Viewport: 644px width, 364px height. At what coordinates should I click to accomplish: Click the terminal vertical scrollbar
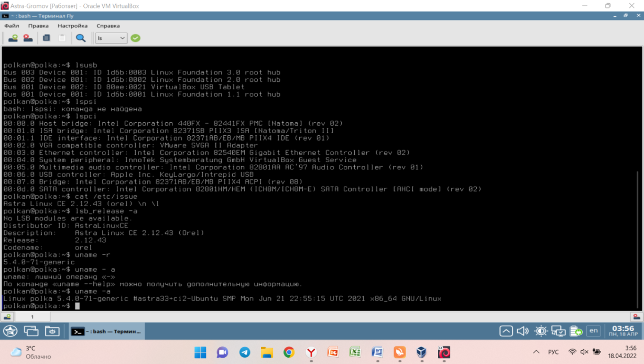638,240
